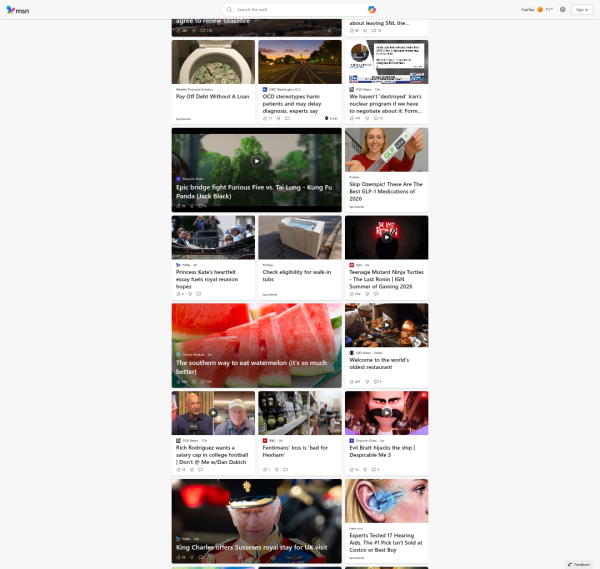Dislike the Princess Kate article
Viewport: 600px width, 569px height.
click(190, 294)
